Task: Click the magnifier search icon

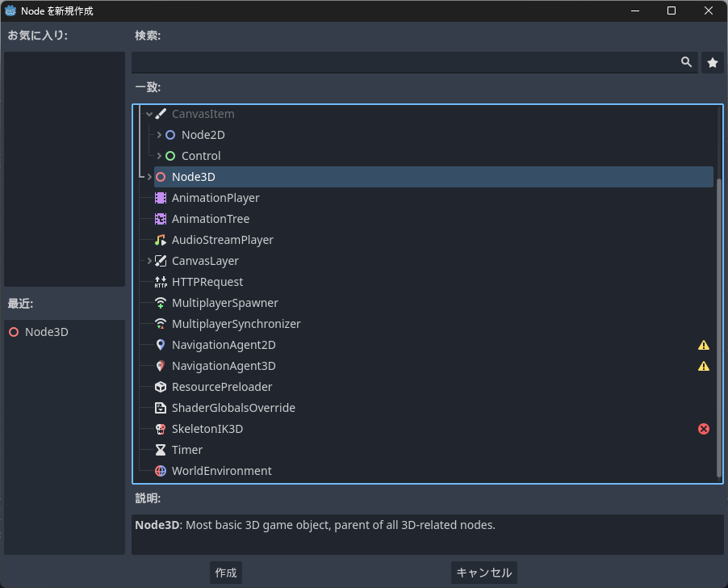Action: coord(686,62)
